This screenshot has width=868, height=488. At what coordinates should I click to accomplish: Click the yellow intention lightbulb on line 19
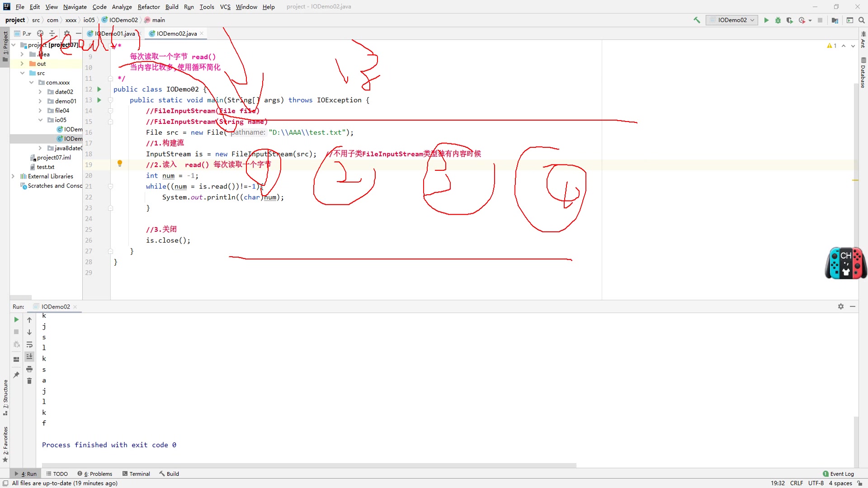120,164
